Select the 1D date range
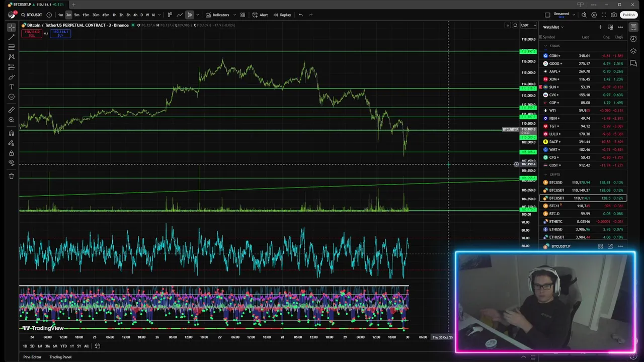This screenshot has height=362, width=644. [x=25, y=346]
